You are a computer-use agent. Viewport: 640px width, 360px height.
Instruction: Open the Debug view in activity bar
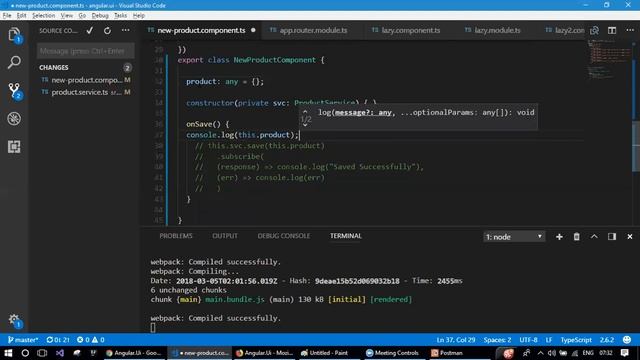(x=14, y=119)
